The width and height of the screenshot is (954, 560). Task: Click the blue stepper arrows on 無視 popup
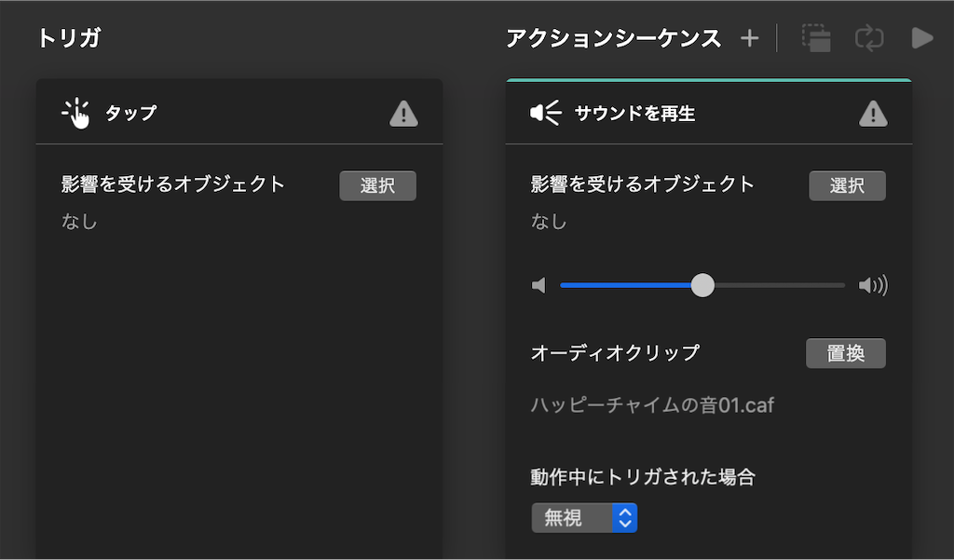point(625,518)
